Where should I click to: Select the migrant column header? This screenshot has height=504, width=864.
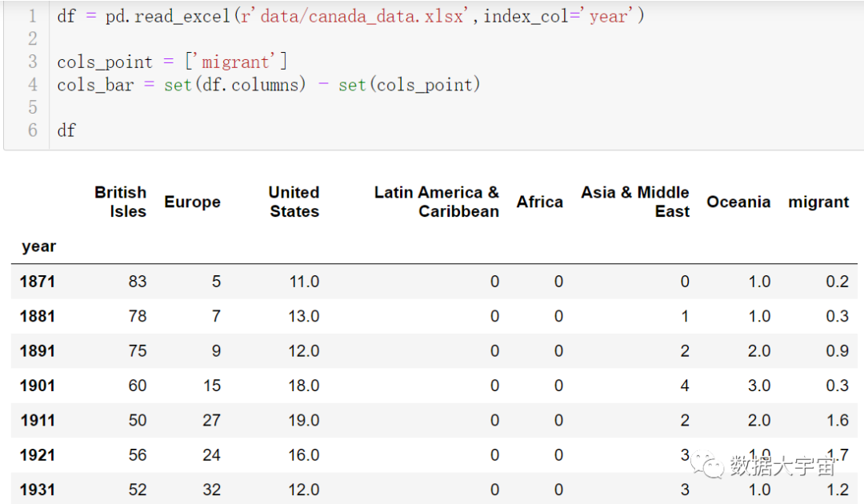coord(818,202)
